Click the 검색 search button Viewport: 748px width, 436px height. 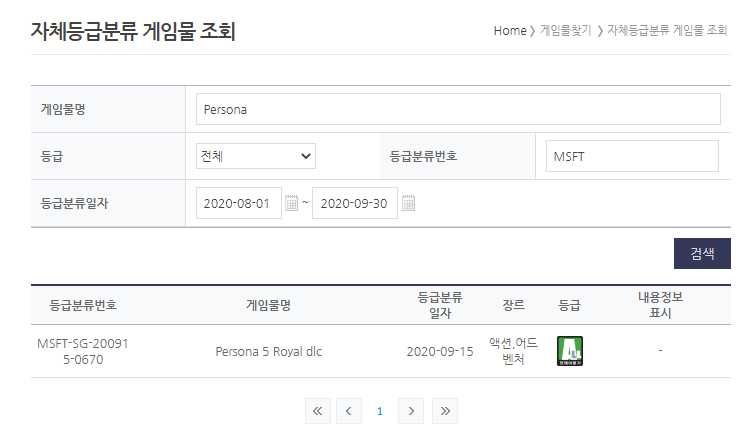tap(702, 253)
